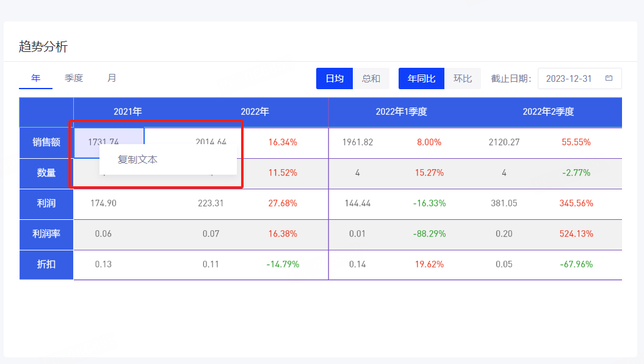Switch to the 月 tab
644x364 pixels.
point(112,78)
